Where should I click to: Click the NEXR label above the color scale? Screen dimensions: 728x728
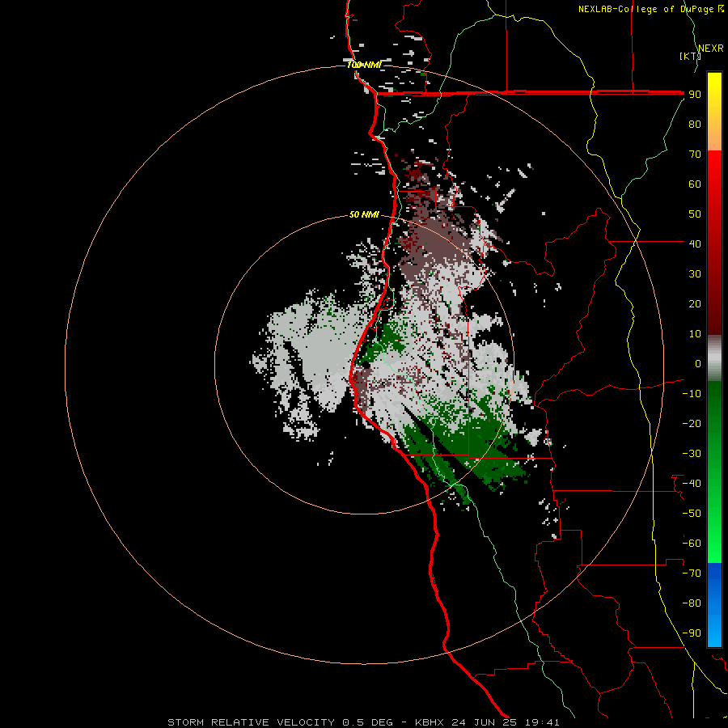pos(711,49)
